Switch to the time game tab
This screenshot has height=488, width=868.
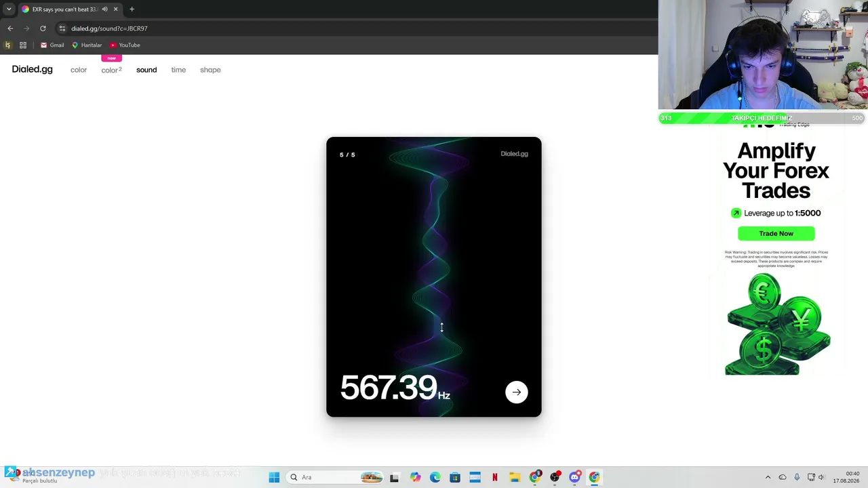click(x=178, y=70)
